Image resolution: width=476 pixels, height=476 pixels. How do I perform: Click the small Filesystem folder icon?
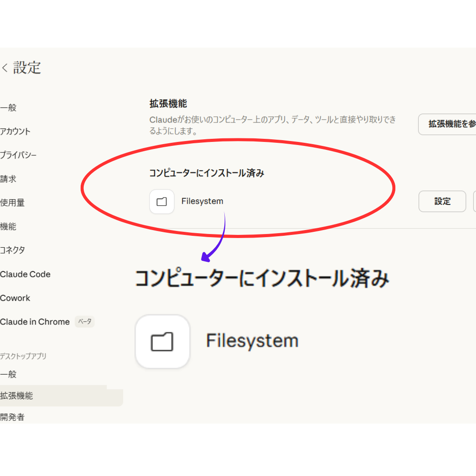point(162,202)
